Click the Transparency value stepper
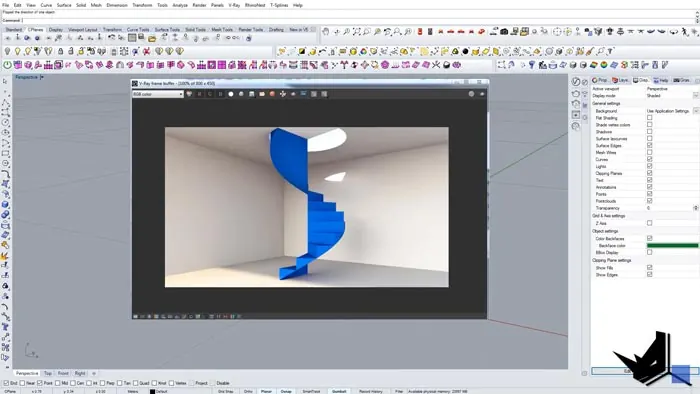This screenshot has height=394, width=700. [x=696, y=208]
